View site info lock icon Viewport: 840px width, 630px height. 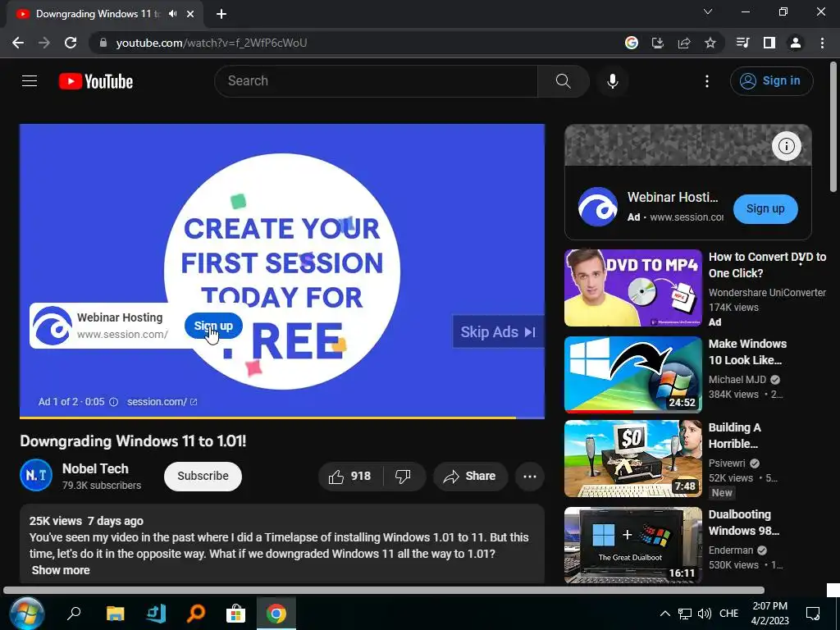103,43
